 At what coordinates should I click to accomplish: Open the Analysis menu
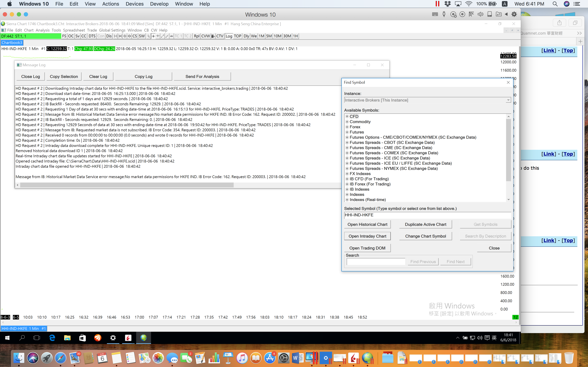pos(43,30)
